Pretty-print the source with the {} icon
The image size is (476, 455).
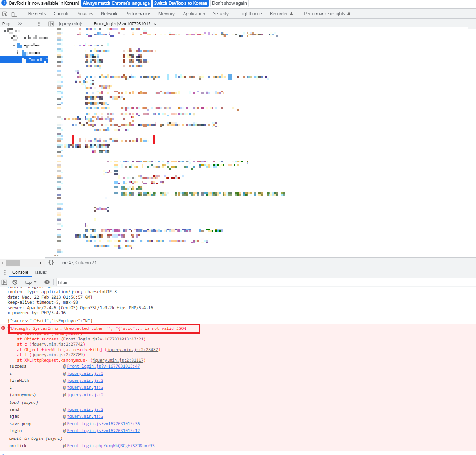coord(51,262)
